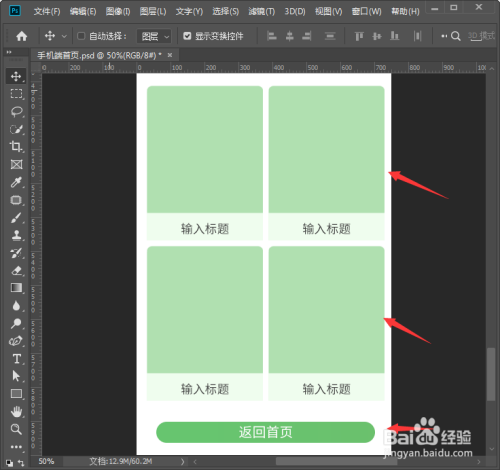Screen dimensions: 500x470
Task: Enable the 自动选择 checkbox
Action: (81, 36)
